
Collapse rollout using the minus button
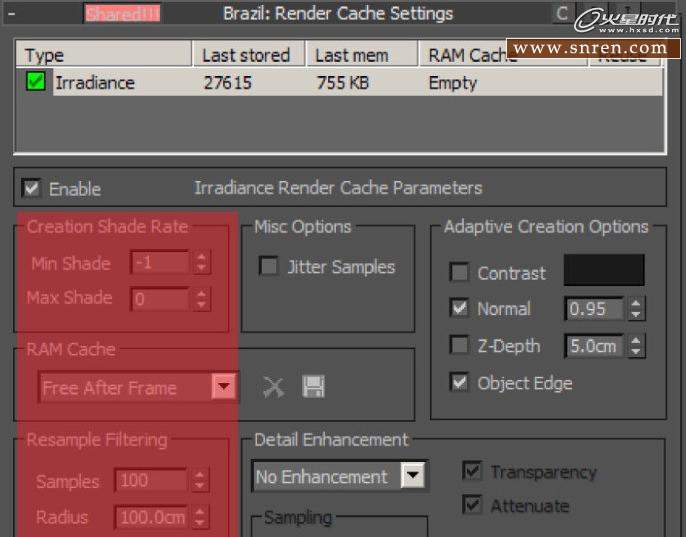pyautogui.click(x=11, y=14)
